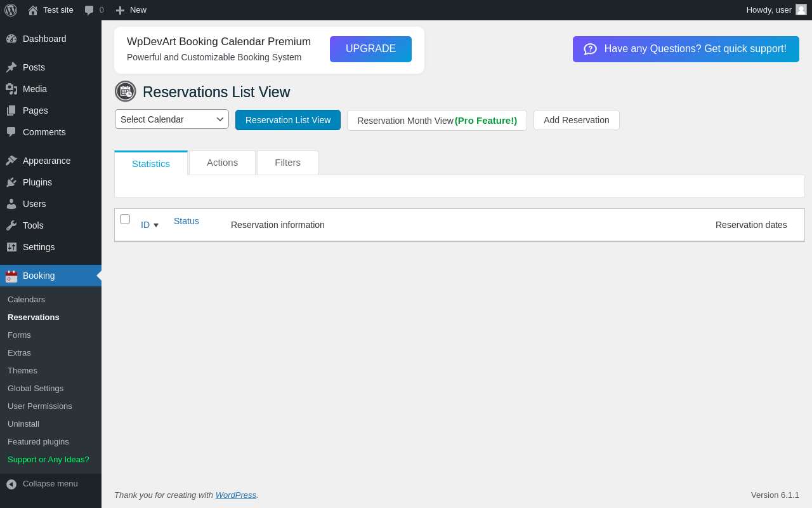
Task: Click the Tools wrench icon
Action: pos(11,225)
